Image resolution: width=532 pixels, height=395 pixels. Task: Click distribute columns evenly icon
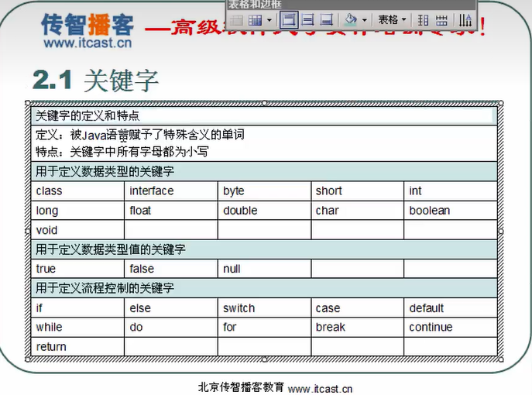click(x=441, y=20)
